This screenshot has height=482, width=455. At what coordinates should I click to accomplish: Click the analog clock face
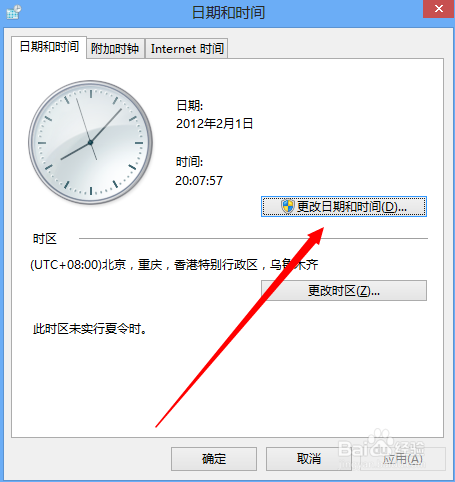coord(90,142)
